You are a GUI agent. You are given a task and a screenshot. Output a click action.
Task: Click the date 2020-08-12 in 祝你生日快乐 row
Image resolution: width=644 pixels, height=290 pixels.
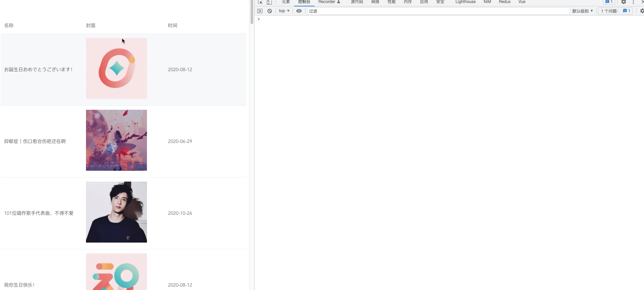[x=180, y=285]
